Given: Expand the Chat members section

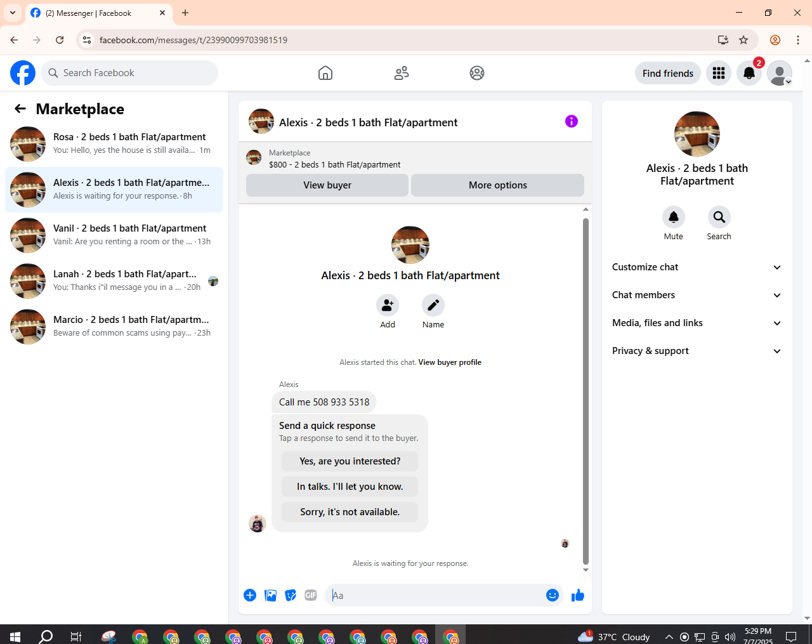Looking at the screenshot, I should click(x=697, y=295).
